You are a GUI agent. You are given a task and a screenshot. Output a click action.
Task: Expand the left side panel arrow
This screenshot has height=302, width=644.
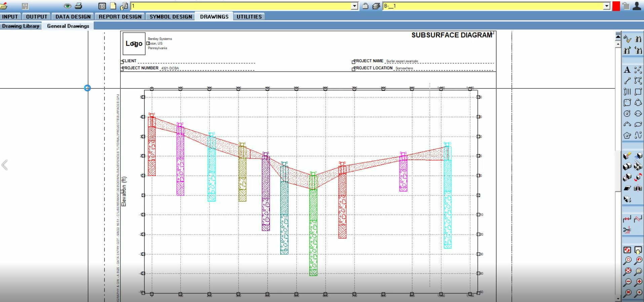[5, 165]
